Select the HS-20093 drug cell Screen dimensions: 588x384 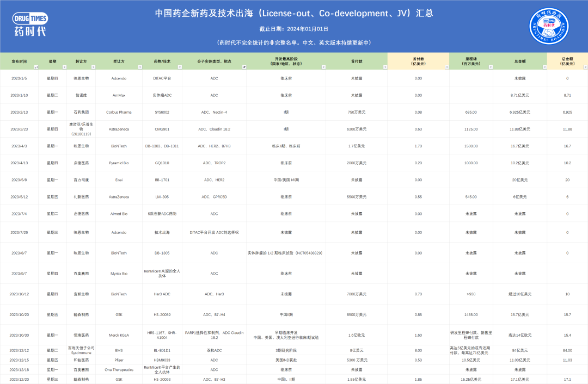click(x=162, y=380)
